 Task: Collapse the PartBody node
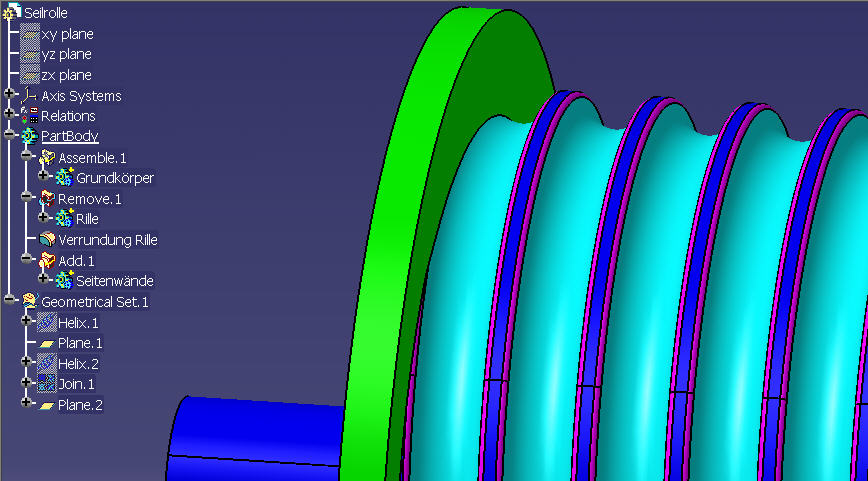point(9,135)
